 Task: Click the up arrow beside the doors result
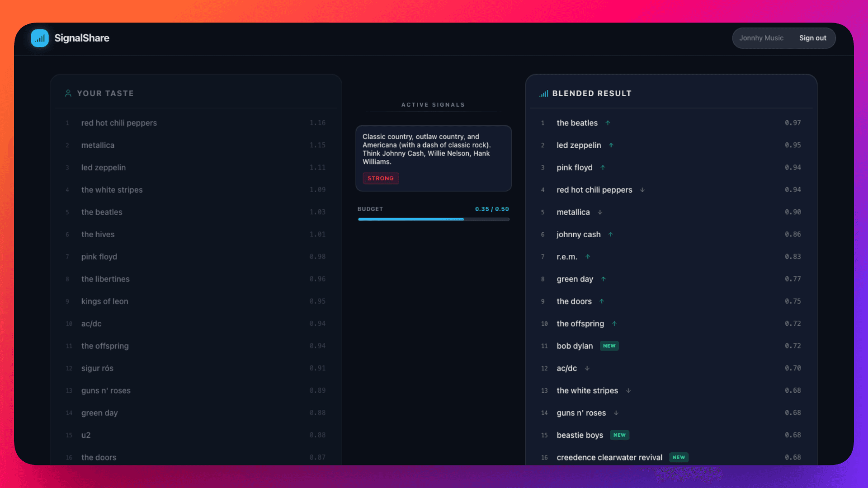[602, 301]
